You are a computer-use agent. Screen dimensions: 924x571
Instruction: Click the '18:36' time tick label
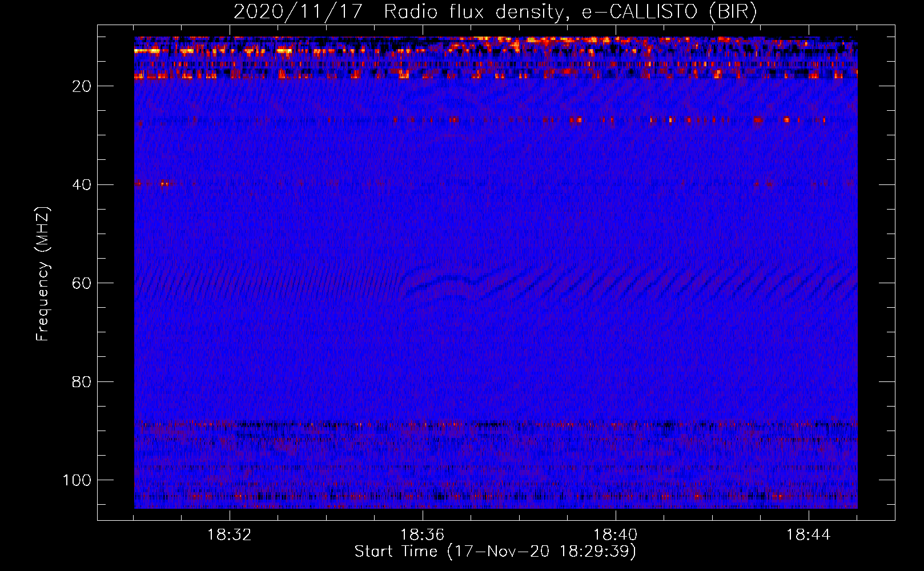423,535
